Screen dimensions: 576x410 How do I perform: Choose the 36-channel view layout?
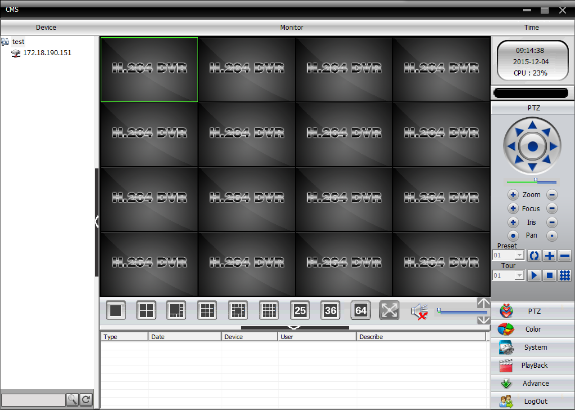(x=330, y=310)
